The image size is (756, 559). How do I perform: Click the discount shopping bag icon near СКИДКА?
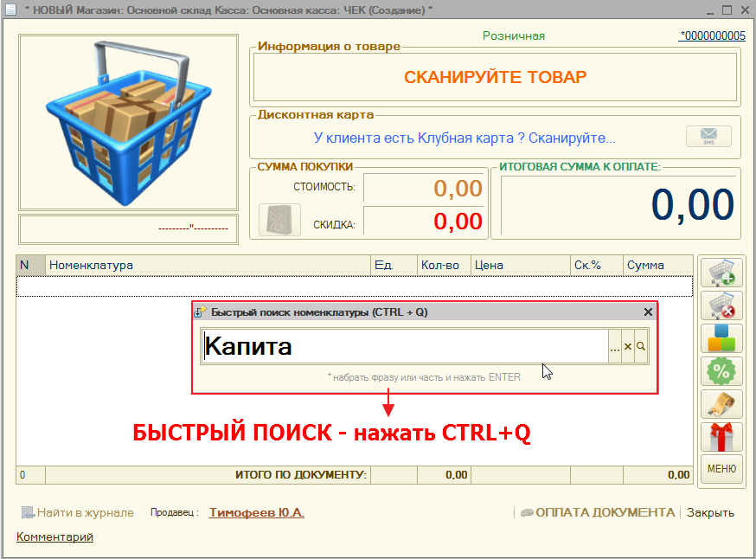[x=279, y=220]
